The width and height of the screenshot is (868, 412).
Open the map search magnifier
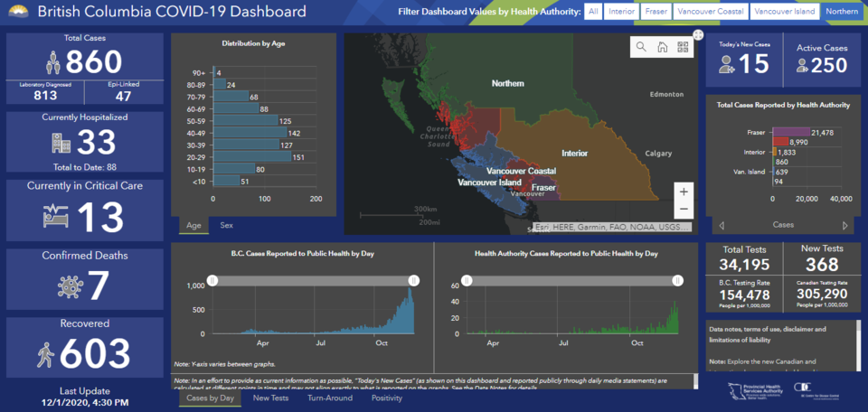[641, 47]
